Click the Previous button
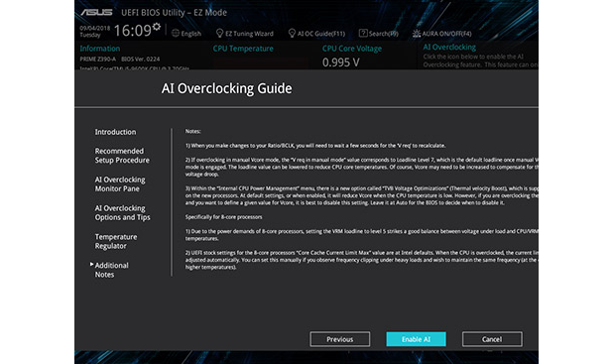 click(340, 339)
